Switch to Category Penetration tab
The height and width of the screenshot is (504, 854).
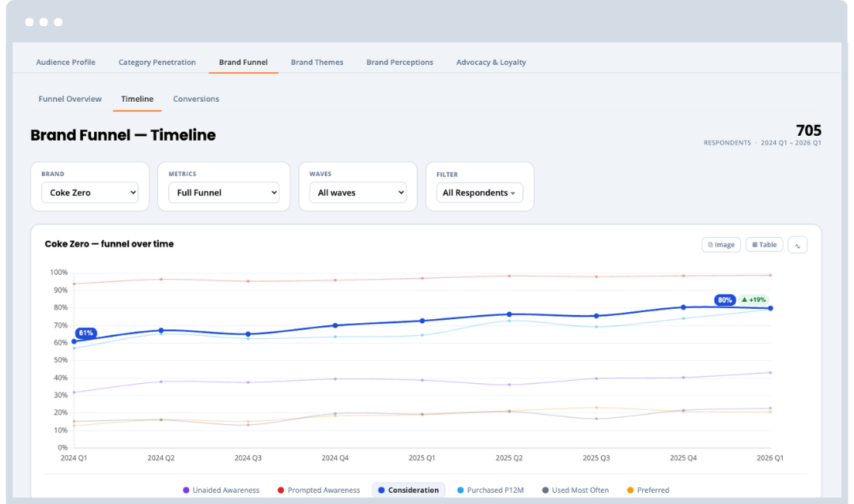point(157,62)
